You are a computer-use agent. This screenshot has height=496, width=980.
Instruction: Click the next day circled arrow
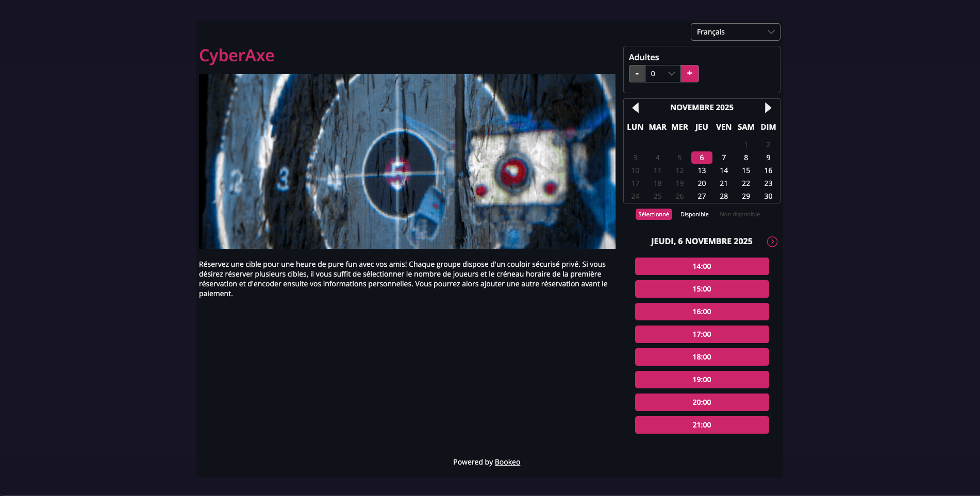point(772,242)
